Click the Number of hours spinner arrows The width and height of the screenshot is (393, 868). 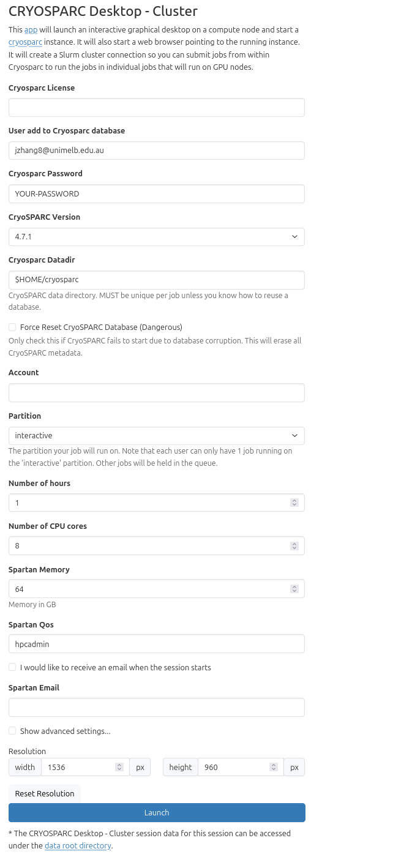294,503
